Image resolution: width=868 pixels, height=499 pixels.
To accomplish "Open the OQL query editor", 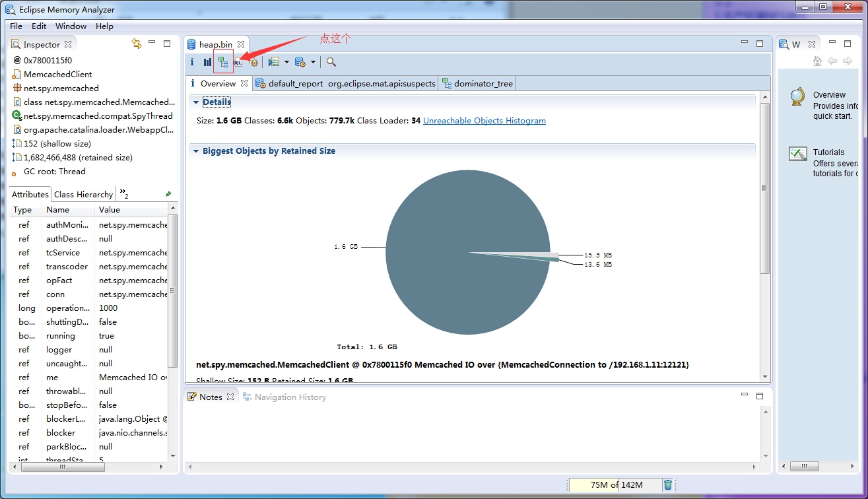I will (x=238, y=62).
